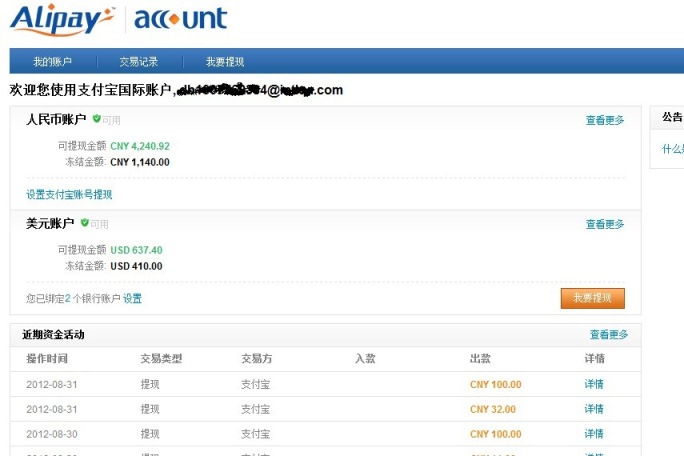684x456 pixels.
Task: Click the USD 637.40 available amount
Action: point(136,250)
